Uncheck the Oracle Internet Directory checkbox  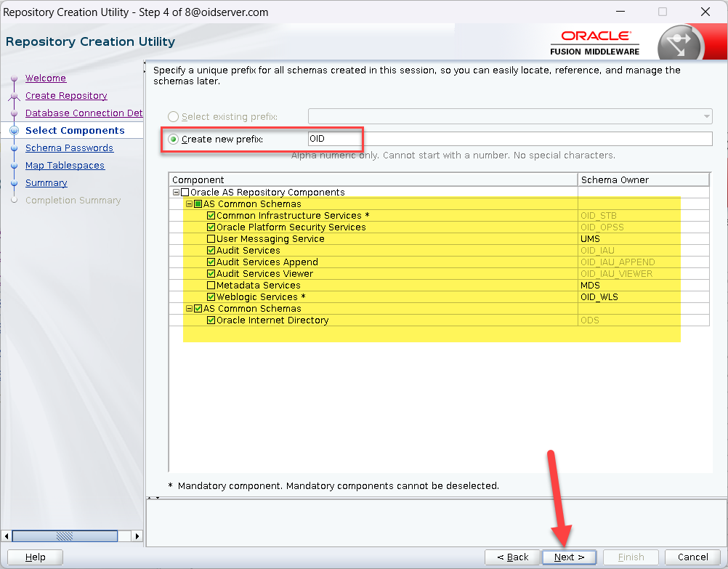point(211,320)
